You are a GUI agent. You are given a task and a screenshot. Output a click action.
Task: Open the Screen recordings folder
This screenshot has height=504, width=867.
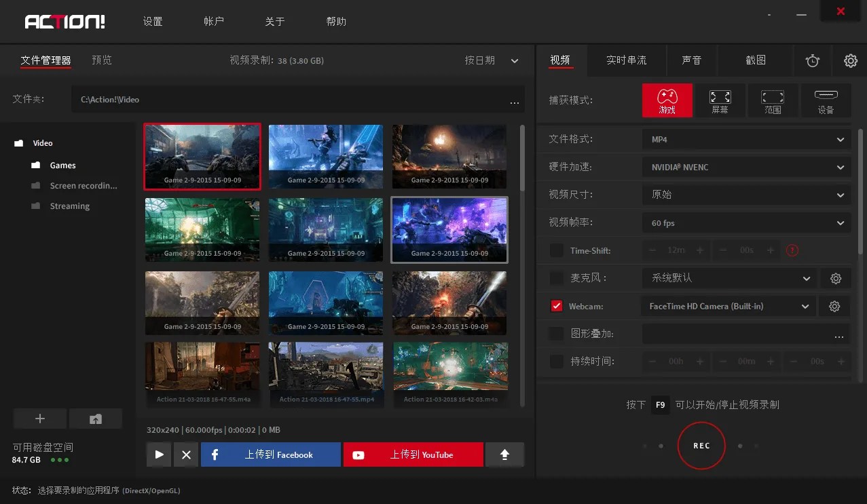coord(84,186)
